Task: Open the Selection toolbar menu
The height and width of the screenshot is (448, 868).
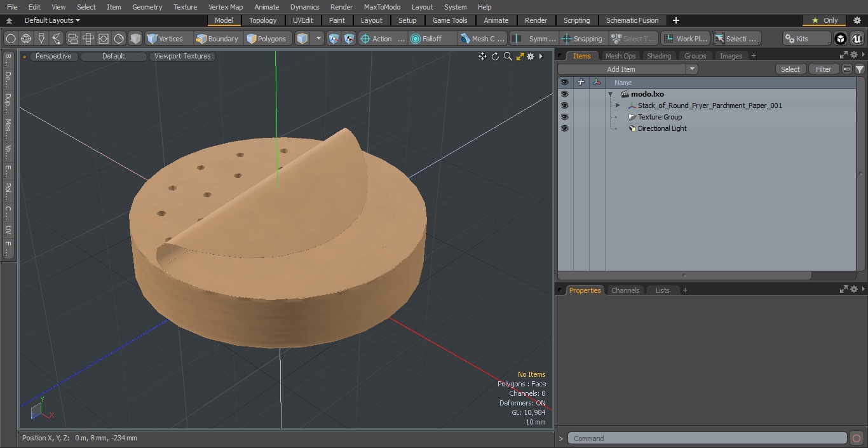Action: [x=736, y=39]
